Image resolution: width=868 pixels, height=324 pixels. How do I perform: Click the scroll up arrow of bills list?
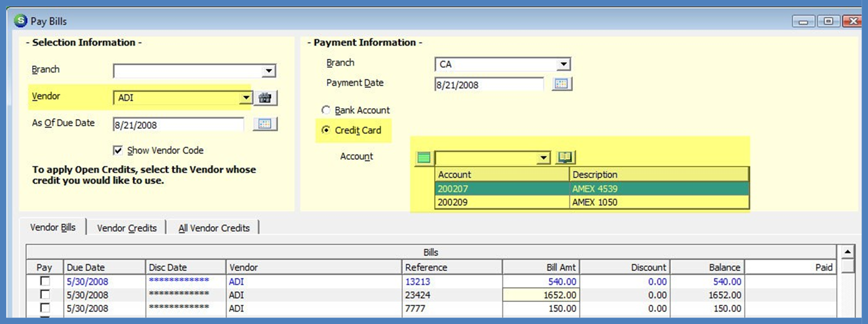point(847,251)
